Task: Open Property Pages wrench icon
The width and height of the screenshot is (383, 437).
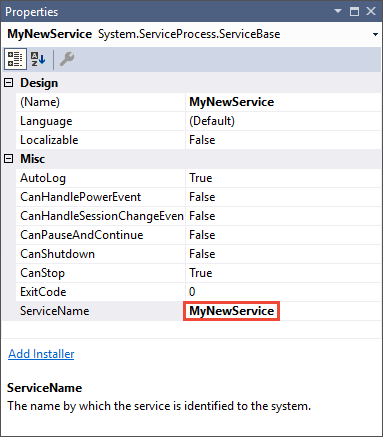Action: [x=67, y=59]
